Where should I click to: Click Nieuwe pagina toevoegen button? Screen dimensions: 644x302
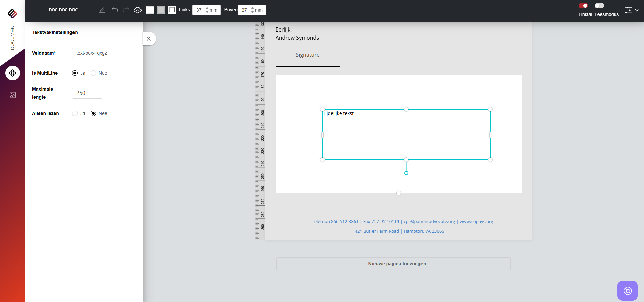click(x=393, y=264)
